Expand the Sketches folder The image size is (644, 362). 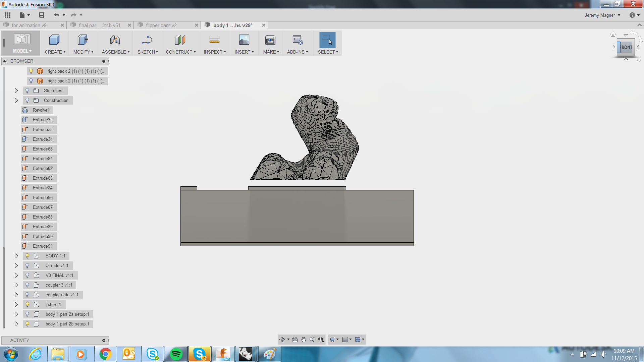16,90
